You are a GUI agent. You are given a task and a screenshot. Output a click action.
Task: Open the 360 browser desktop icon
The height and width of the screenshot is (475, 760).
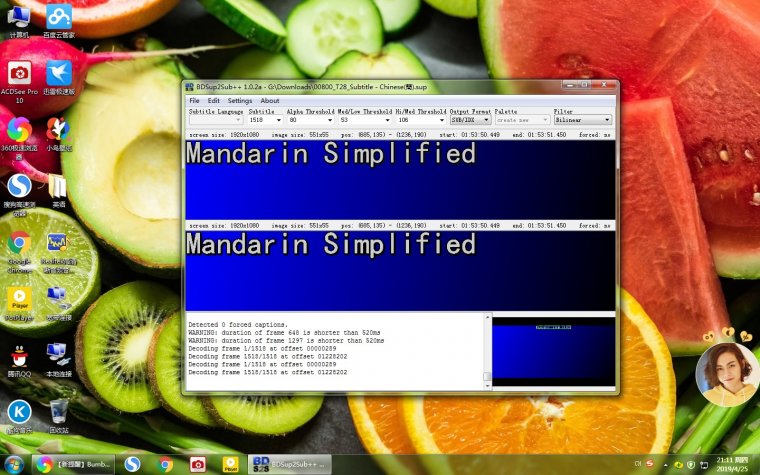click(x=19, y=138)
